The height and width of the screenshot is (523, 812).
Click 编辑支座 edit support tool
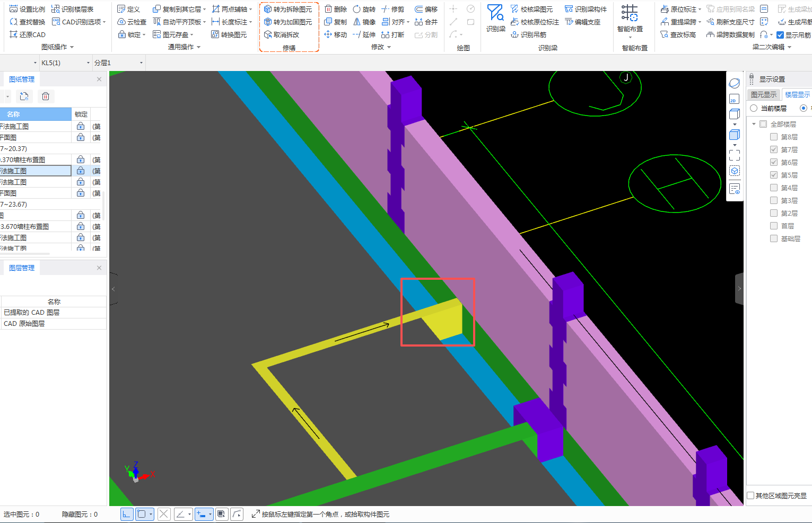click(x=583, y=22)
